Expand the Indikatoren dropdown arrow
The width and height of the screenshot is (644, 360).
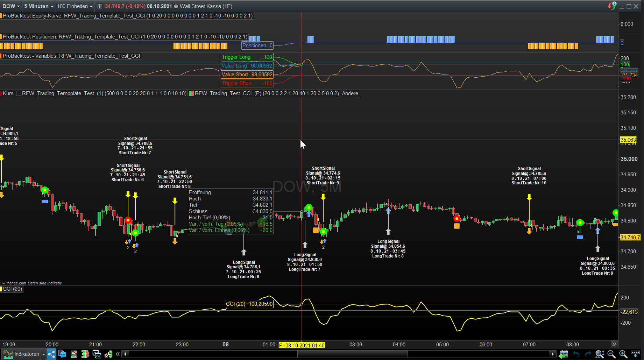coord(44,354)
